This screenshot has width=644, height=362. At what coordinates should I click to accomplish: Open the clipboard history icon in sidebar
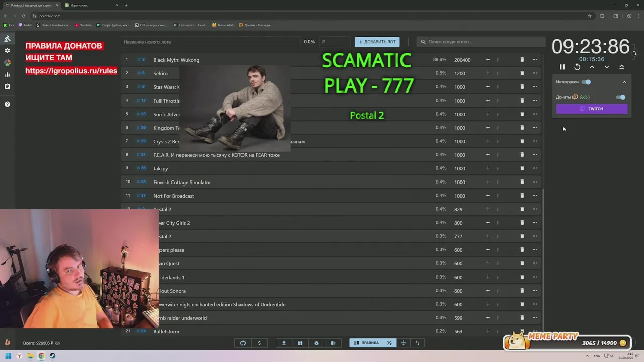click(x=7, y=87)
